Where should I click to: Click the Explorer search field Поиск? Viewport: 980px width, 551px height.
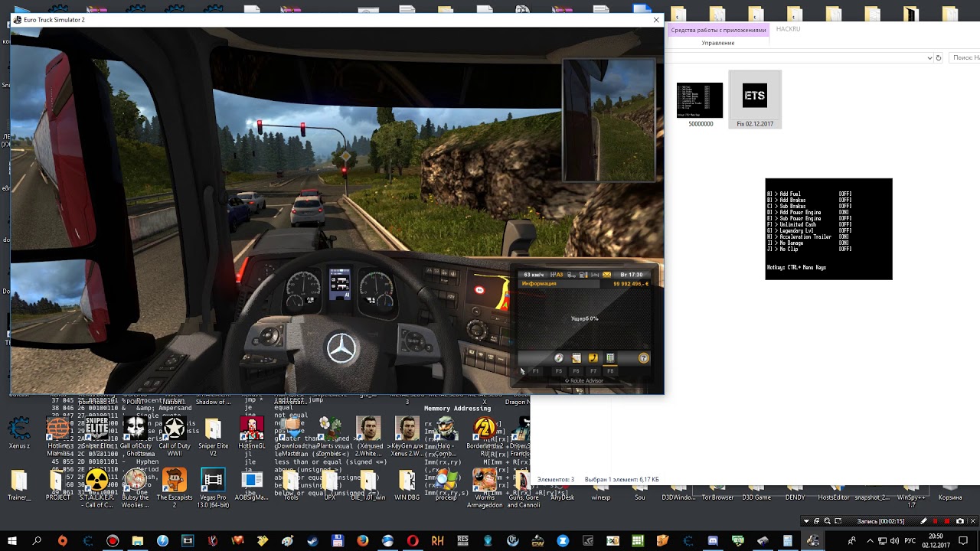(965, 58)
